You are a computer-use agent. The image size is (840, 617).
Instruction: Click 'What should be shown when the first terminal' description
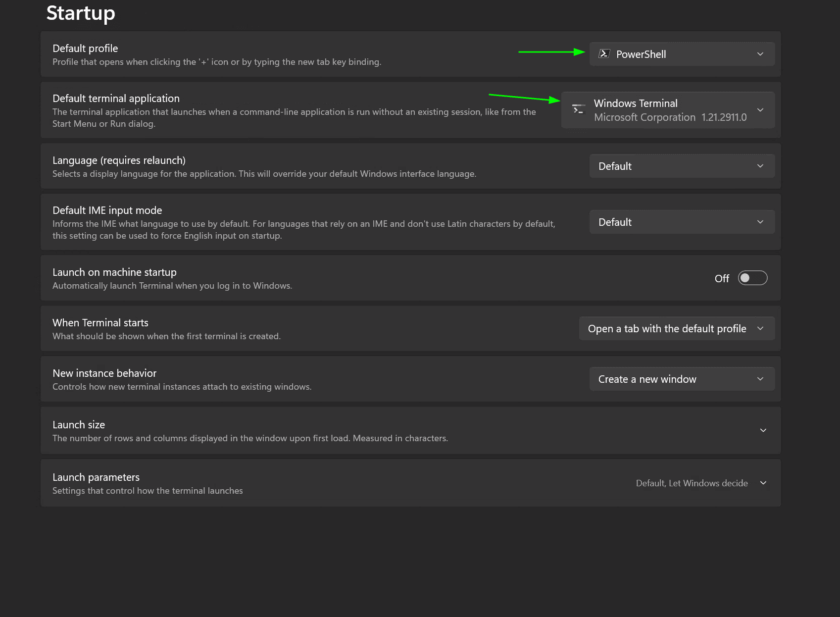(x=166, y=336)
